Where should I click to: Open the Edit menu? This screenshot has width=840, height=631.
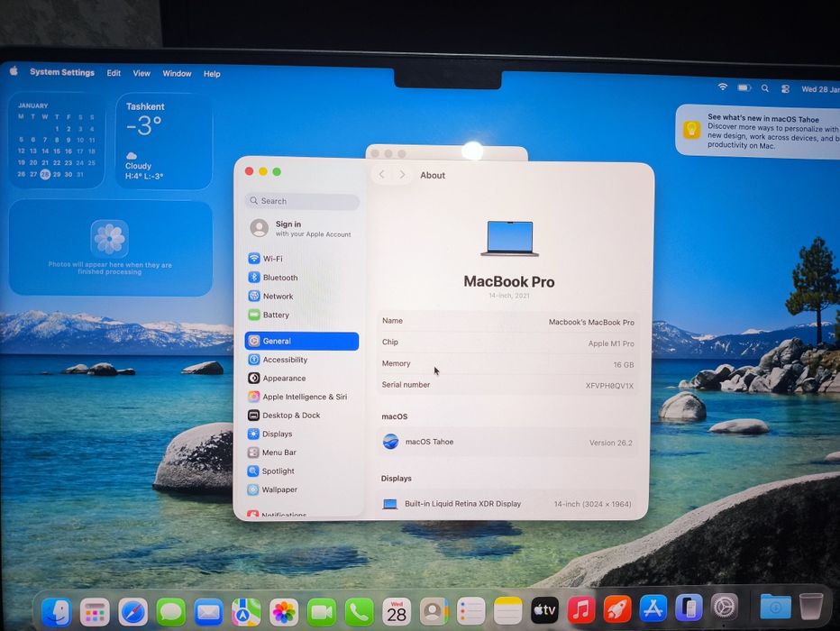tap(114, 73)
